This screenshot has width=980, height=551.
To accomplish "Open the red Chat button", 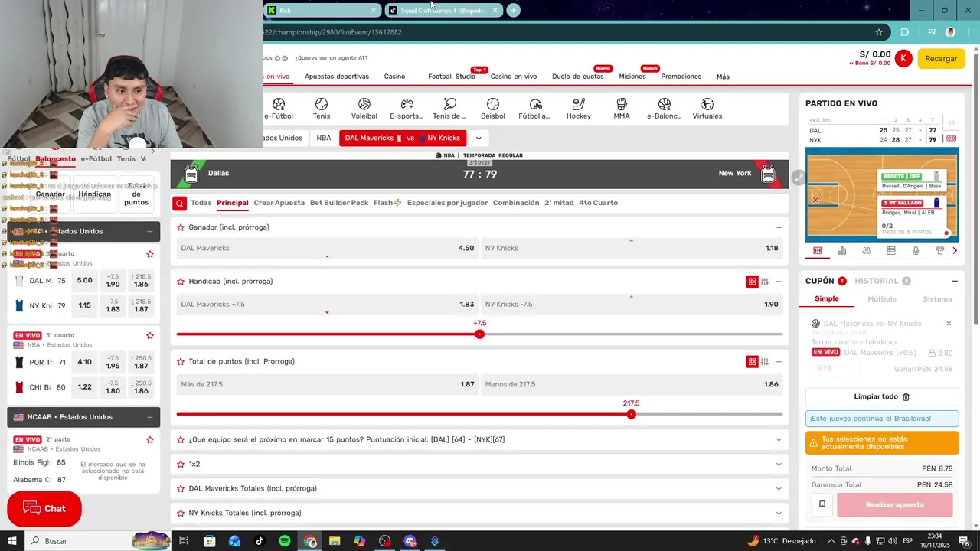I will click(44, 509).
